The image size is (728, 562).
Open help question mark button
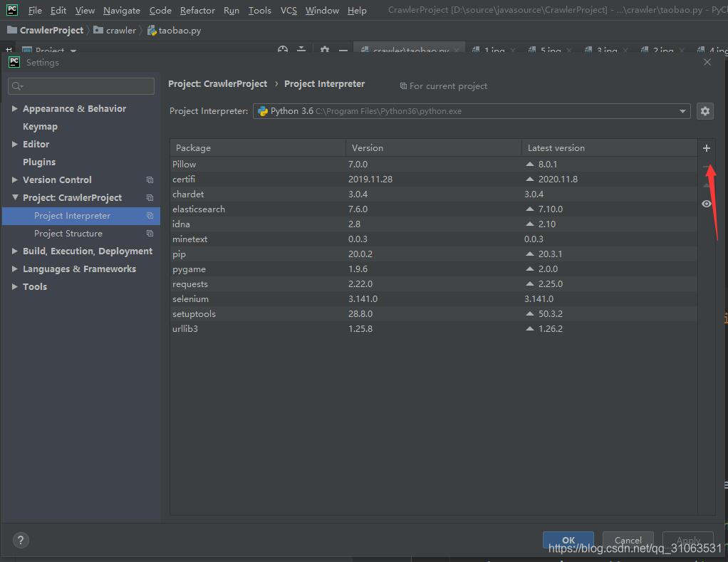point(21,540)
